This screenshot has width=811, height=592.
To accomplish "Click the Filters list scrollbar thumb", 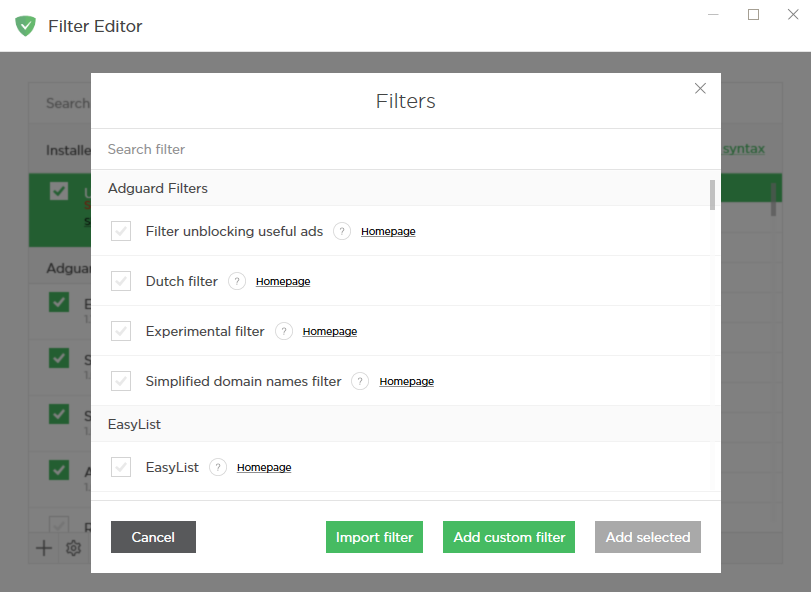I will (712, 195).
